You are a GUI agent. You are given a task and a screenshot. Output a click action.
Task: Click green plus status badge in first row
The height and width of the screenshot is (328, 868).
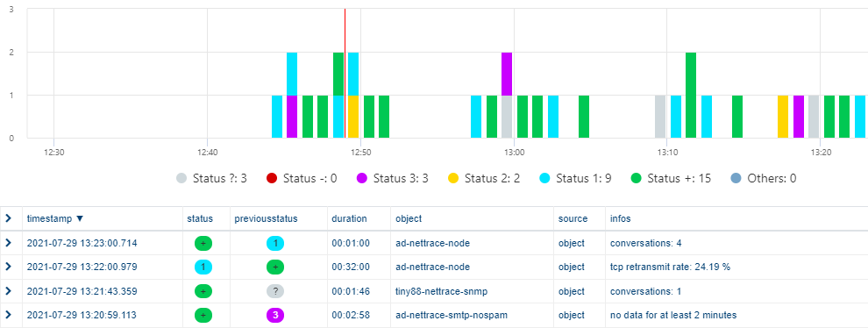(x=203, y=243)
